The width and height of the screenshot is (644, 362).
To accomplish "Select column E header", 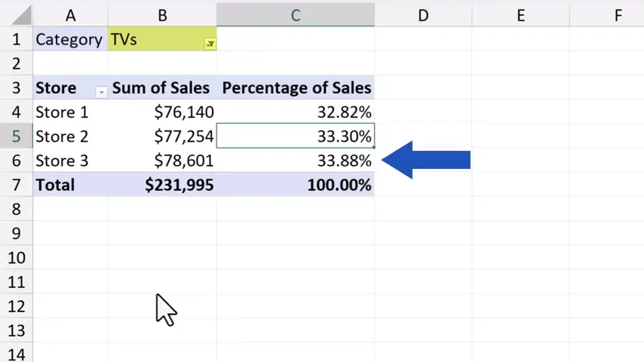I will 520,14.
